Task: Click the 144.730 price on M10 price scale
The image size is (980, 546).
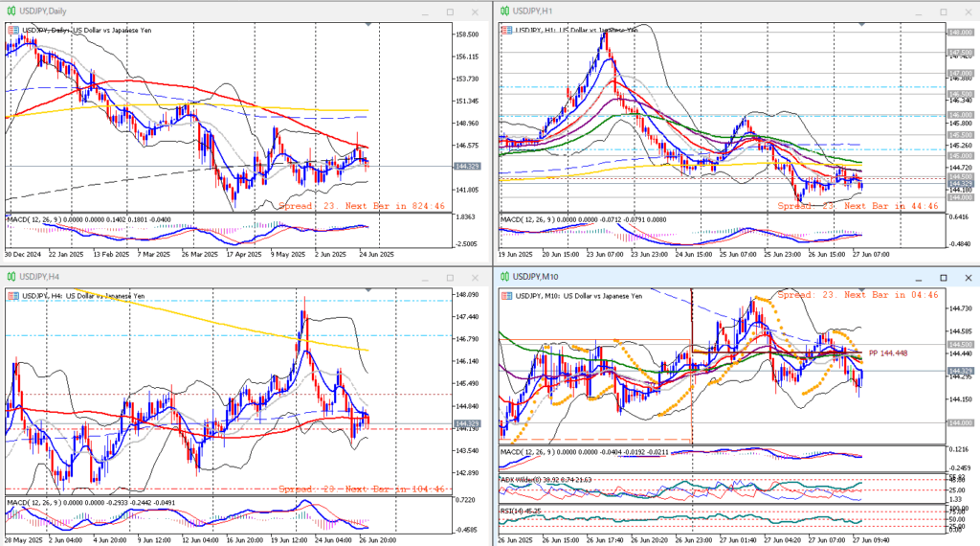Action: [961, 308]
